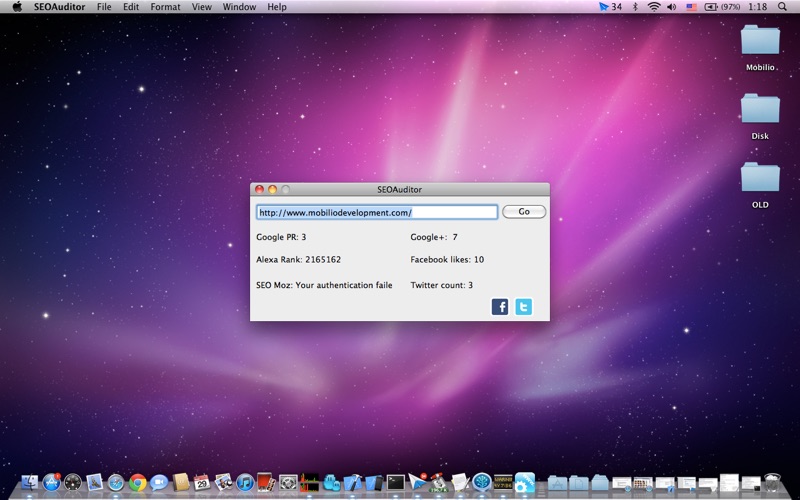Click into the URL input field
This screenshot has width=800, height=500.
(377, 212)
